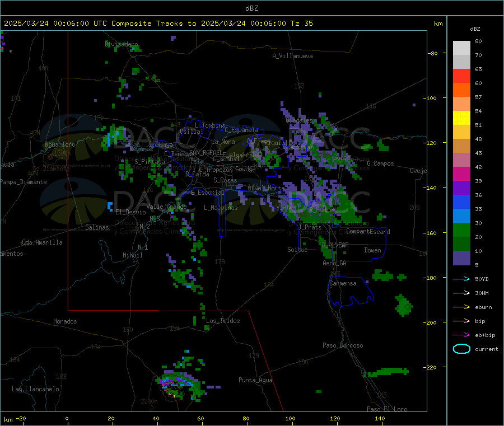Image resolution: width=504 pixels, height=426 pixels.
Task: Click the 39 dBZ magenta legend swatch
Action: tap(461, 174)
